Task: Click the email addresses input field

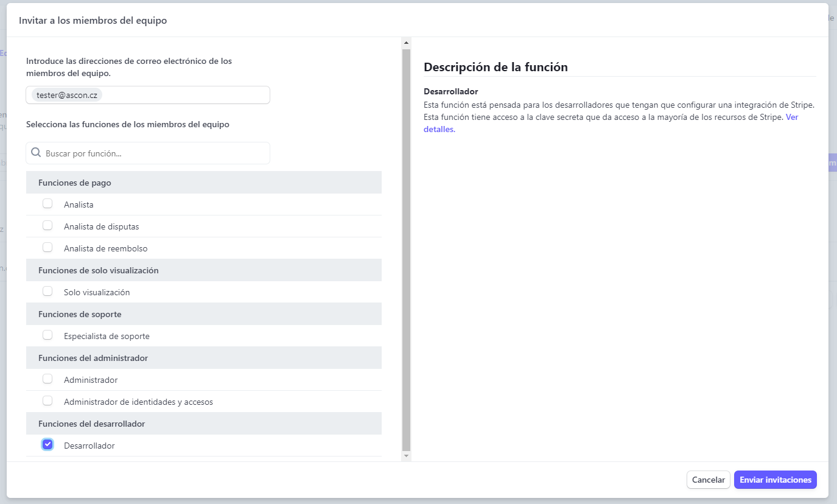Action: point(148,95)
